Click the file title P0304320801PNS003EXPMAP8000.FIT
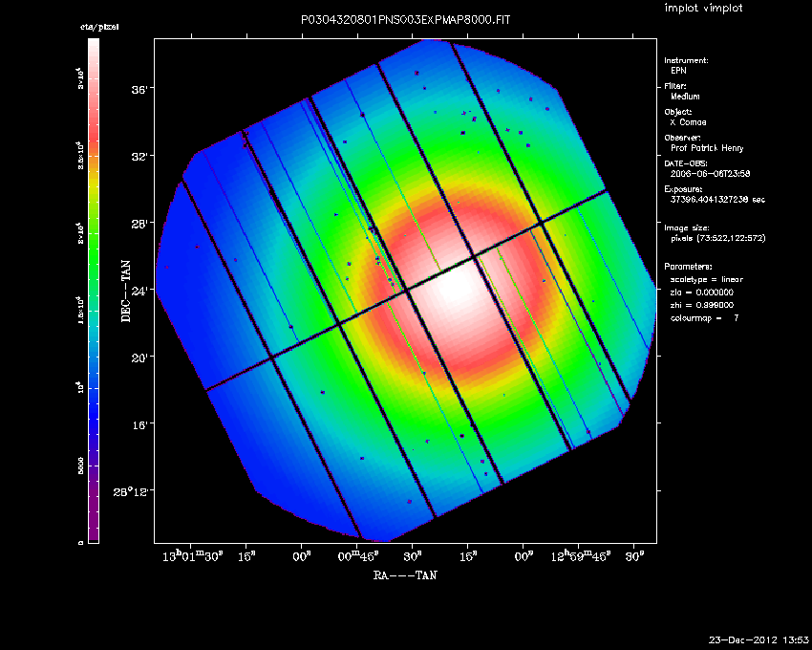The image size is (812, 650). 405,20
